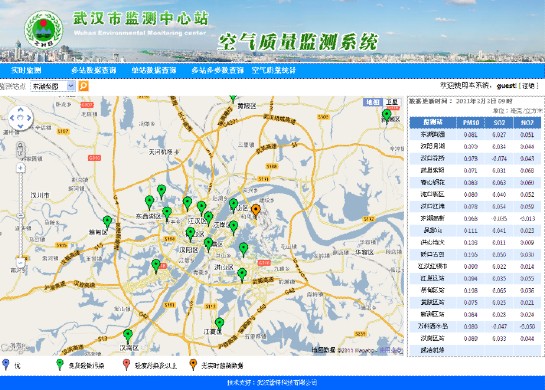Viewport: 545px width, 390px height.
Task: Open the 东湖梨园 station dropdown
Action: (53, 86)
